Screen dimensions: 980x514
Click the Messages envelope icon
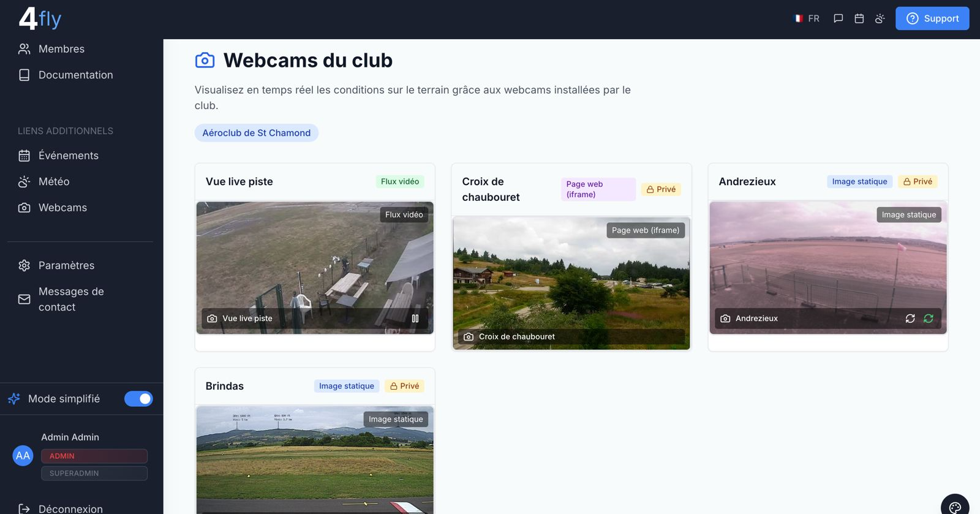tap(24, 299)
